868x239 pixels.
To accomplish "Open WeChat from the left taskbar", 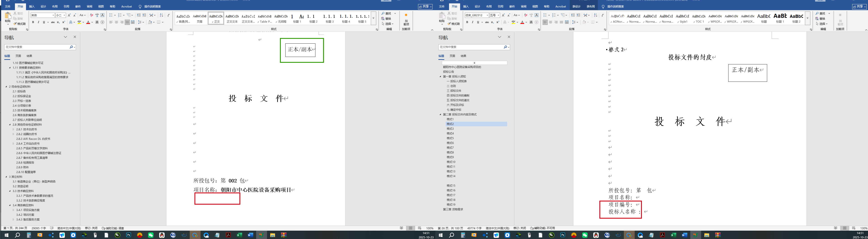I will (x=151, y=235).
